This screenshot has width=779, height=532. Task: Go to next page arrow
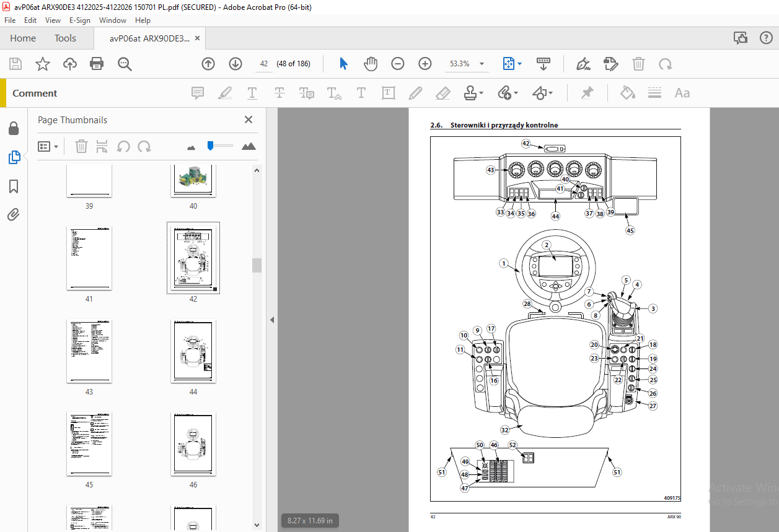point(235,64)
